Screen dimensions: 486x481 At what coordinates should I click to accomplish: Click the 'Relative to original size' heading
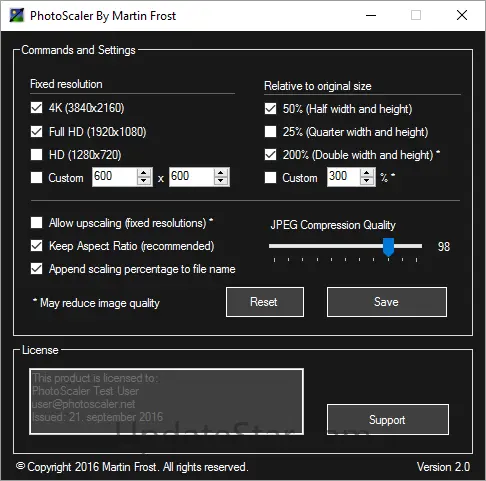pyautogui.click(x=318, y=86)
